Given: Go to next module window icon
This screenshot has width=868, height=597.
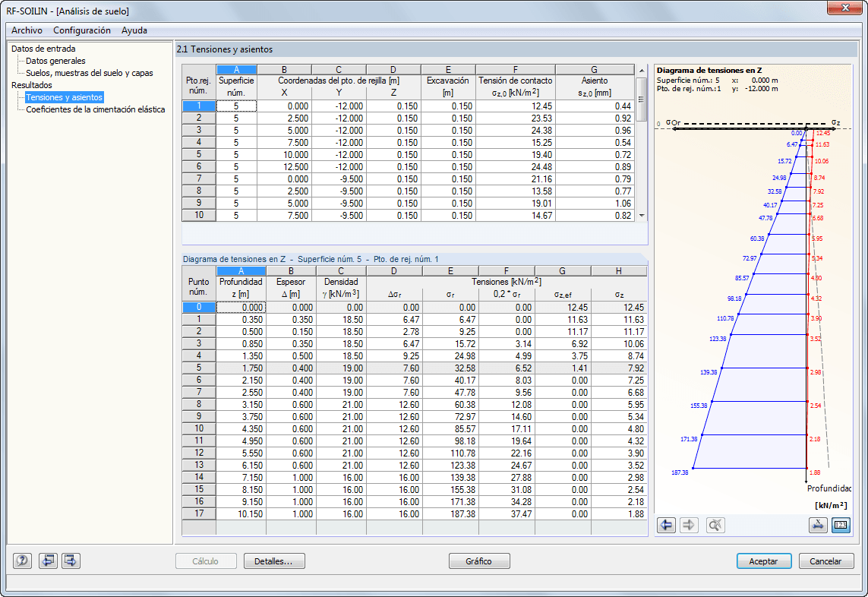Looking at the screenshot, I should pyautogui.click(x=71, y=561).
